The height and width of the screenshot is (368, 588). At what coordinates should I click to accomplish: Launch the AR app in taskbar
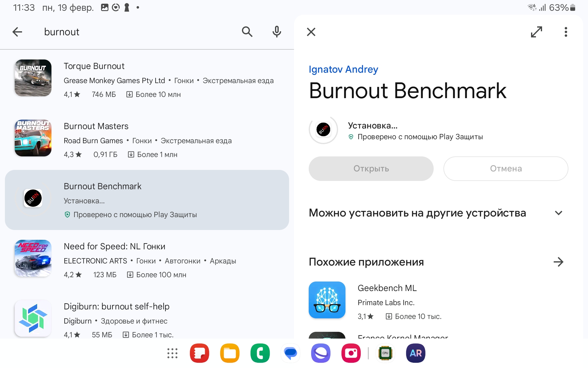pos(416,353)
